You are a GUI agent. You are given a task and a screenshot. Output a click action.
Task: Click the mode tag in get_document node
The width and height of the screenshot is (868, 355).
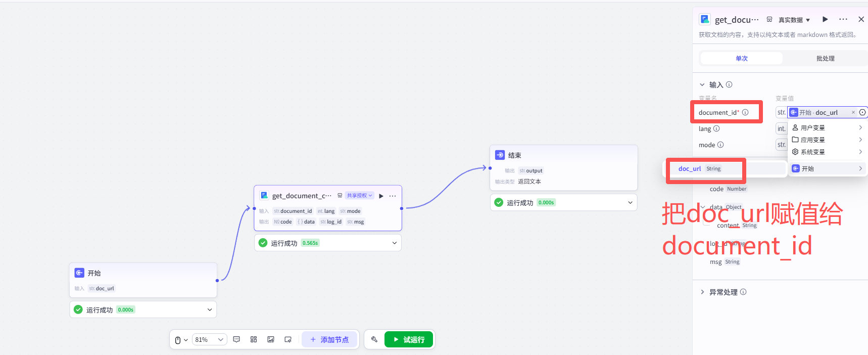point(351,211)
